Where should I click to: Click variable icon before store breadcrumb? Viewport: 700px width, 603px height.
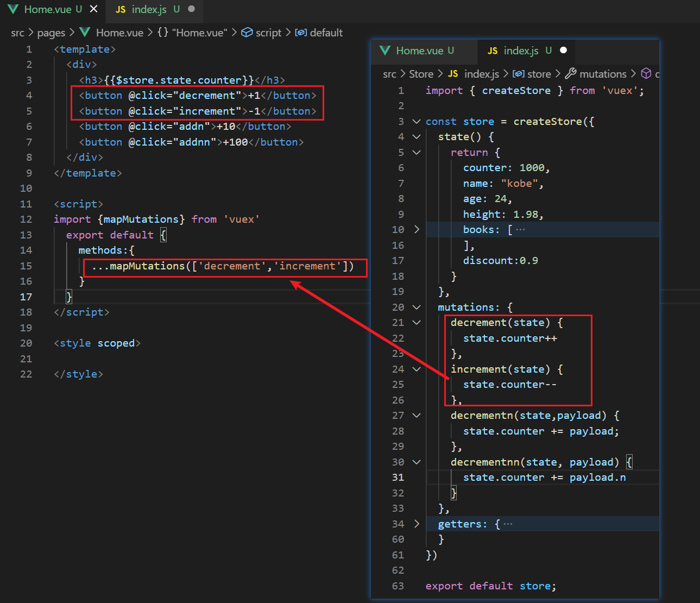click(519, 74)
